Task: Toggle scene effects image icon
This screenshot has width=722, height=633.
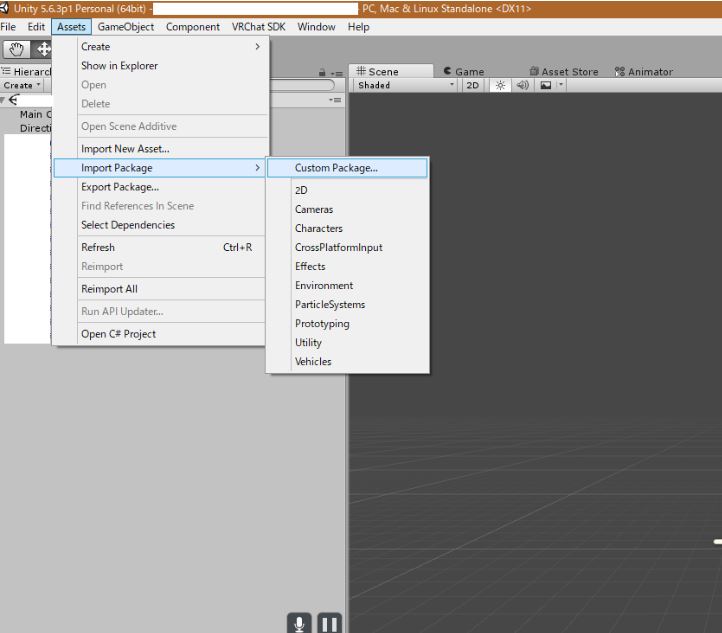Action: pyautogui.click(x=546, y=85)
